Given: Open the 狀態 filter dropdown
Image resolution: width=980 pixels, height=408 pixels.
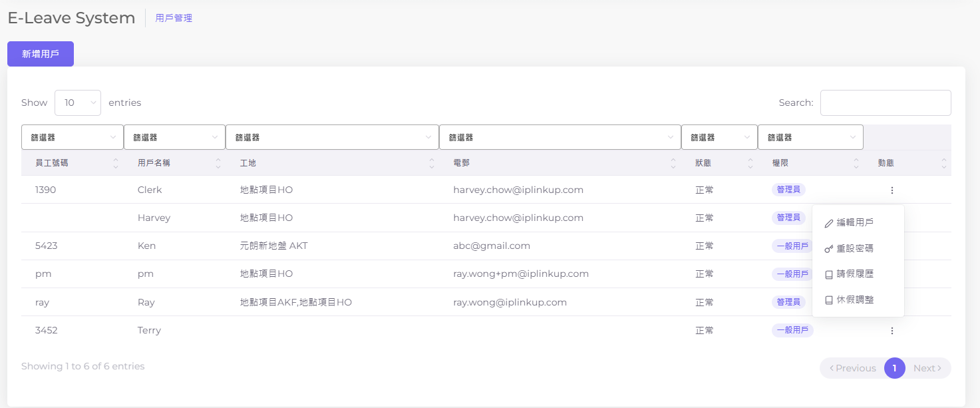Looking at the screenshot, I should (719, 137).
